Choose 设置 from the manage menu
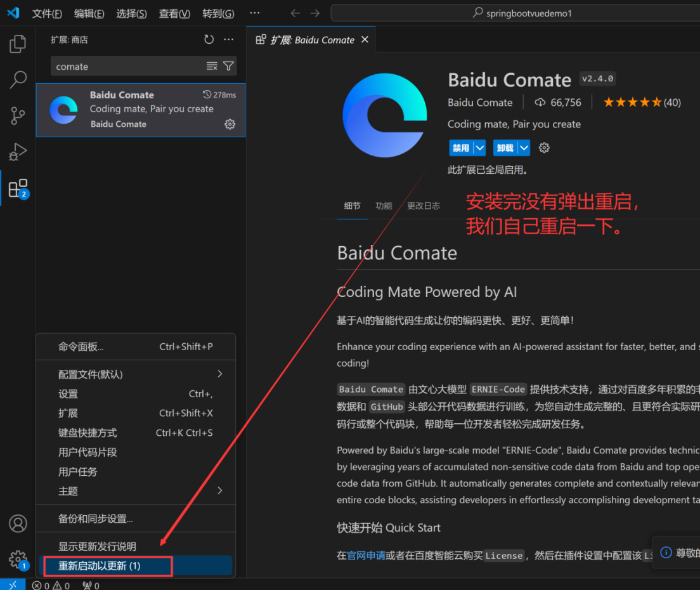 (136, 393)
